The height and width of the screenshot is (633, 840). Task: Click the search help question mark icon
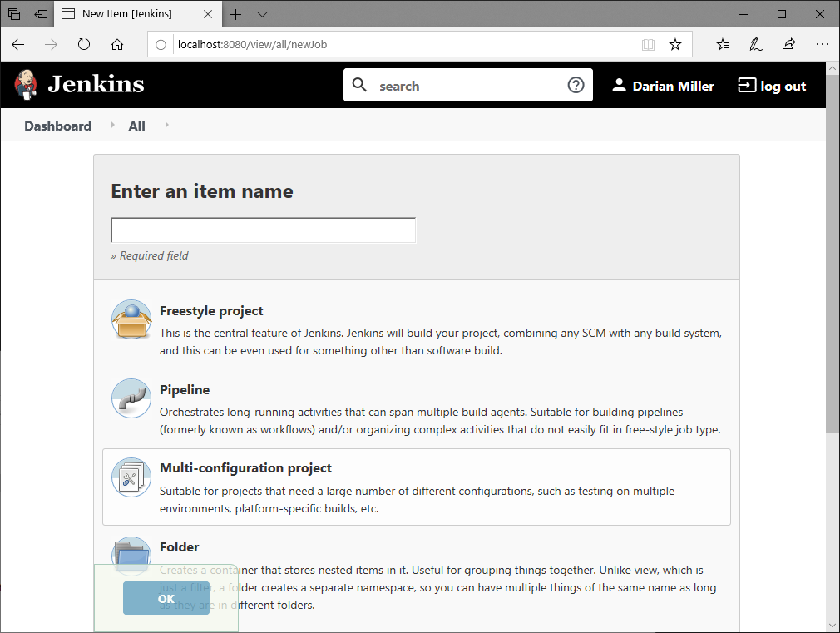tap(576, 85)
